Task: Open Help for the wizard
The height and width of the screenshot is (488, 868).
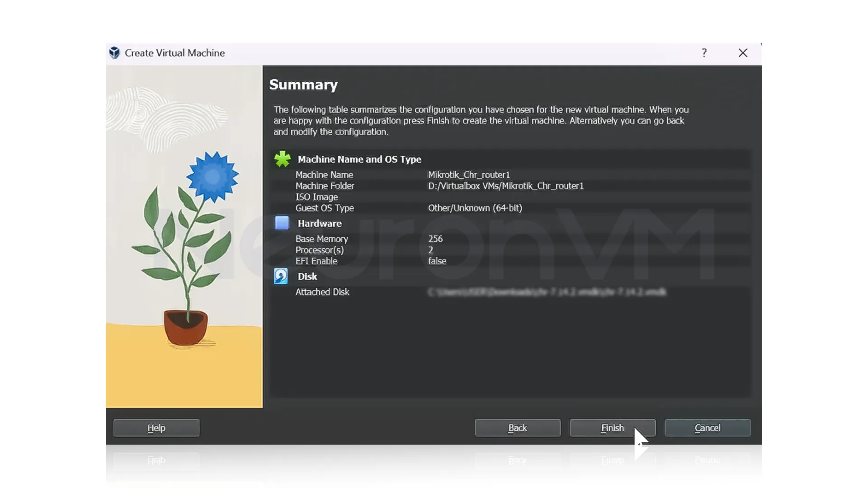Action: tap(156, 427)
